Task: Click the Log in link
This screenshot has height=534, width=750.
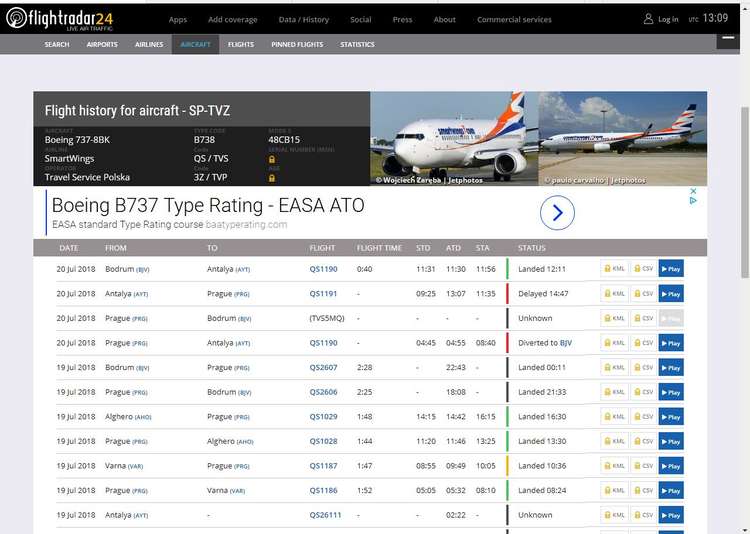Action: 668,20
